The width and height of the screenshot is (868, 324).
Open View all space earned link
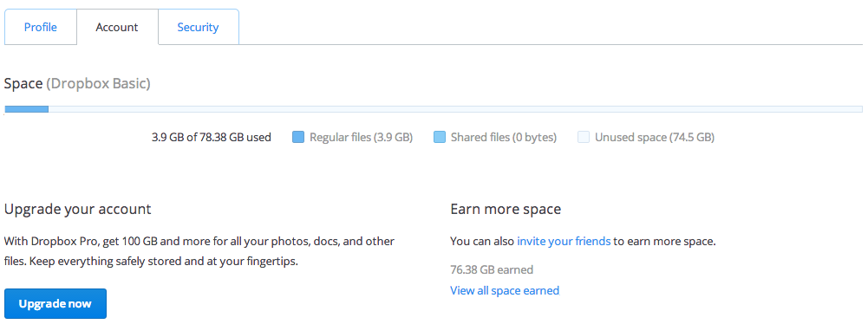pos(505,290)
